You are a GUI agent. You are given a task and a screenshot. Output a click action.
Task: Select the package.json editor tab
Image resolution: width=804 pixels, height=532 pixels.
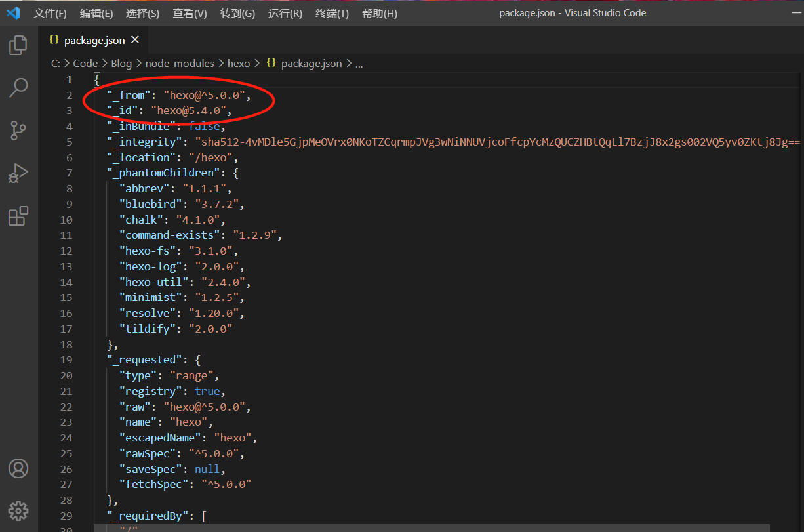pyautogui.click(x=92, y=40)
